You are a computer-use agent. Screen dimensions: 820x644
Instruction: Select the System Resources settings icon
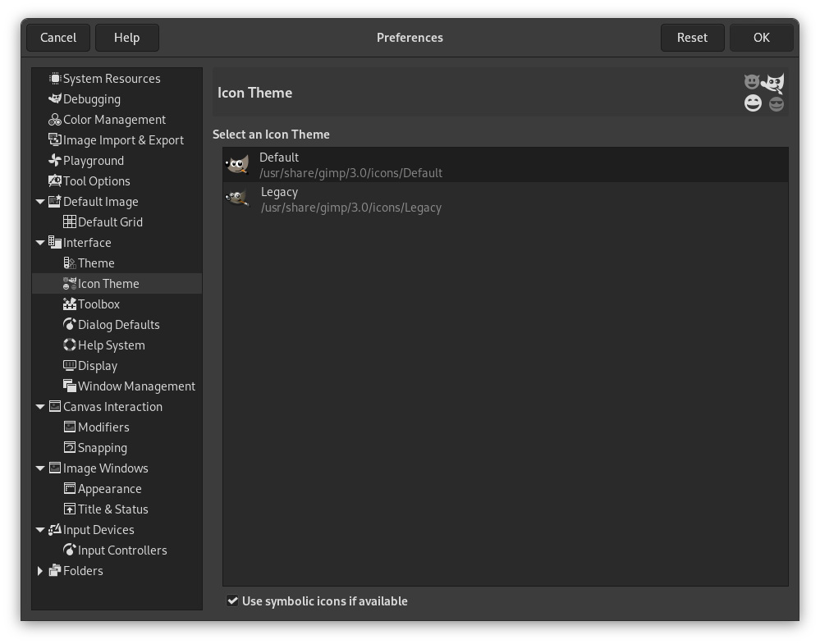click(x=54, y=78)
